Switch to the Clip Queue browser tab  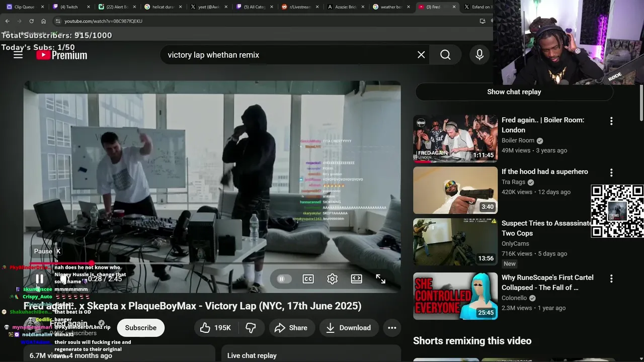24,7
